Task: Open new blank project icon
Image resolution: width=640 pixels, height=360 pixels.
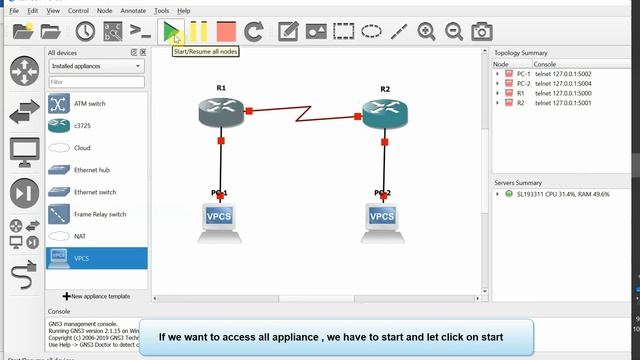Action: pyautogui.click(x=23, y=31)
